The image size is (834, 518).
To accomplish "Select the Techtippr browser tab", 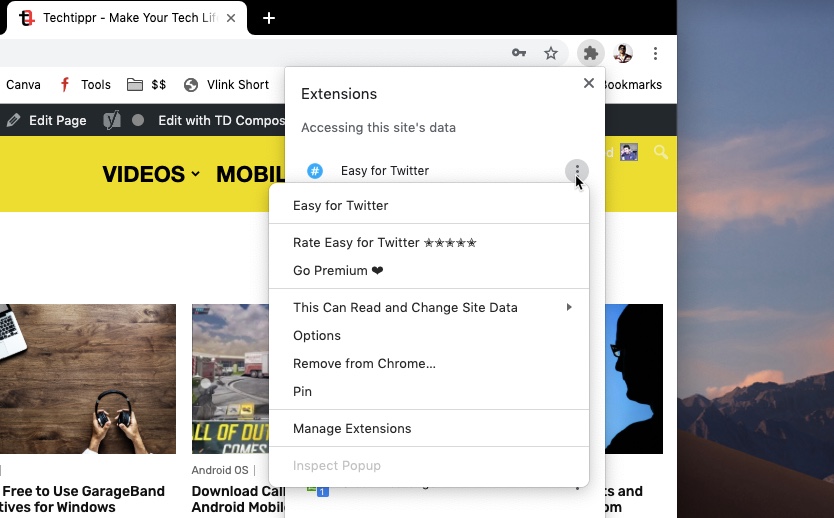I will (x=127, y=18).
